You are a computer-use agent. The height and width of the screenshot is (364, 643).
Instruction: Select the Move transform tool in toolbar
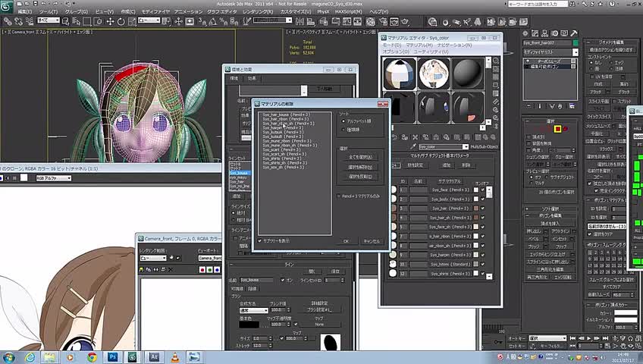click(111, 21)
